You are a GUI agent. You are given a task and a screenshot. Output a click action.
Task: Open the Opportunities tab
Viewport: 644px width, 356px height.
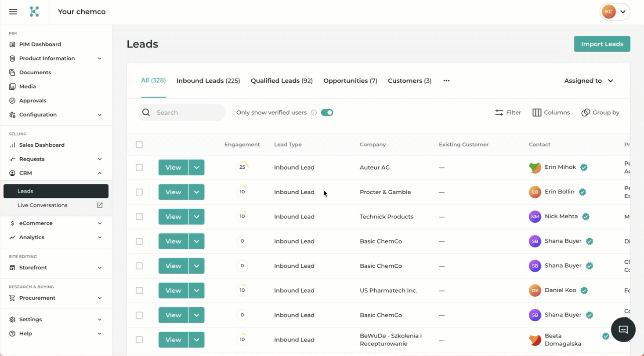tap(350, 81)
